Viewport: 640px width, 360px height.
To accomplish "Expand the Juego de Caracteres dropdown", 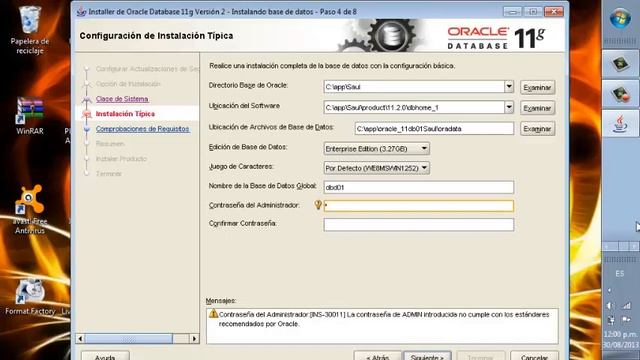I will pos(424,168).
